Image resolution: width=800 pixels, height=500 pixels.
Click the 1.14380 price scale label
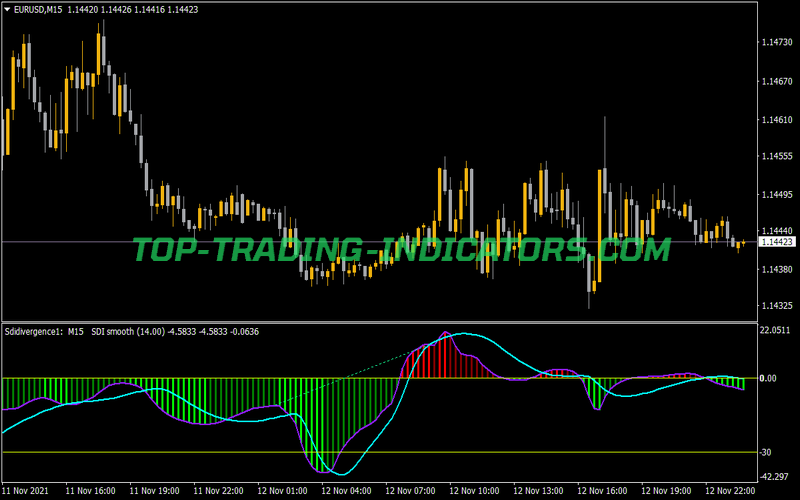[x=777, y=269]
